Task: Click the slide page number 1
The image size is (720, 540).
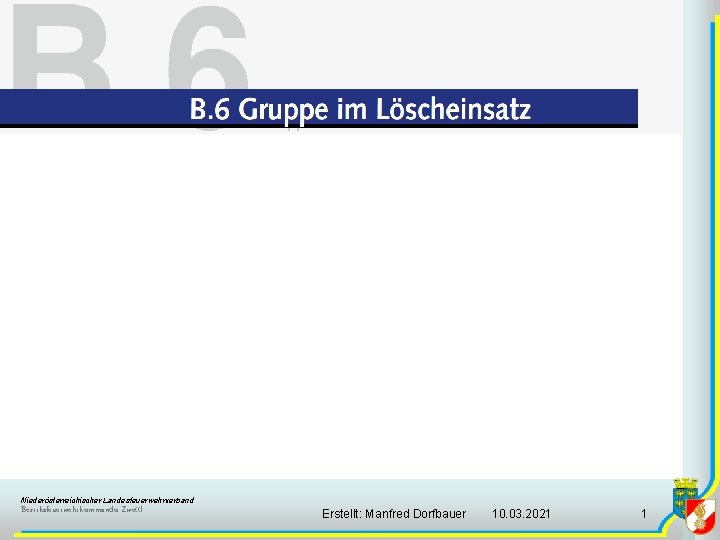Action: [644, 513]
